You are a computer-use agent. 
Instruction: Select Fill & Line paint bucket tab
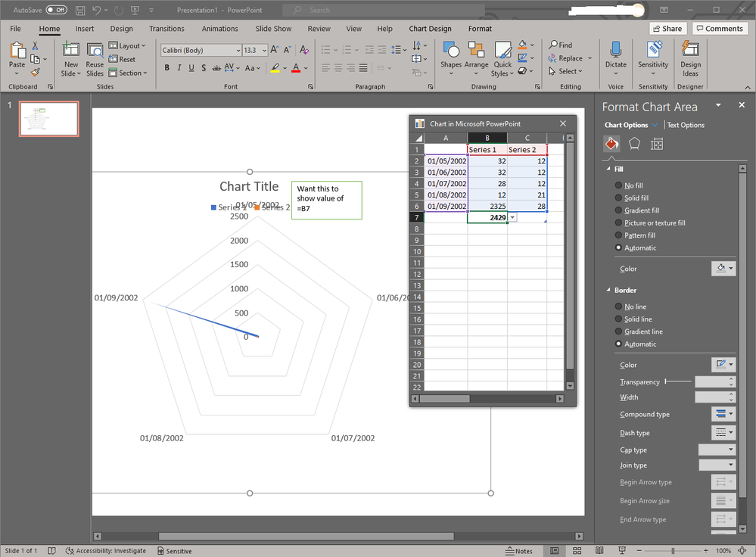tap(612, 144)
